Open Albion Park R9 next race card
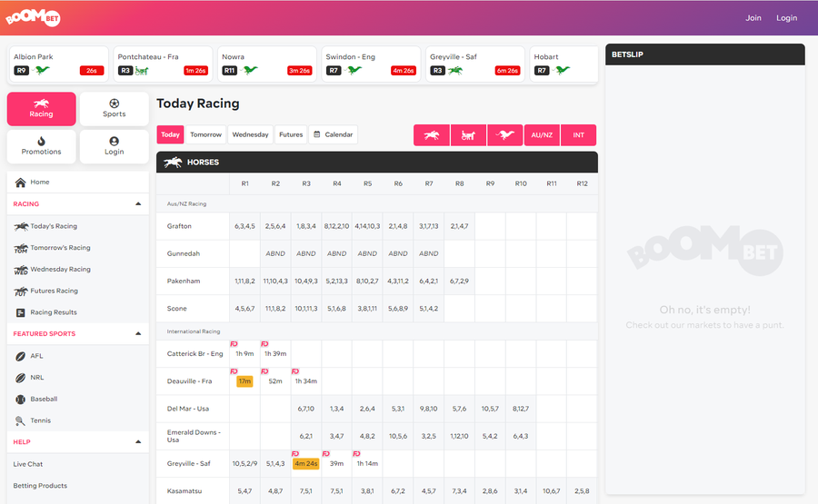This screenshot has width=818, height=504. 58,64
